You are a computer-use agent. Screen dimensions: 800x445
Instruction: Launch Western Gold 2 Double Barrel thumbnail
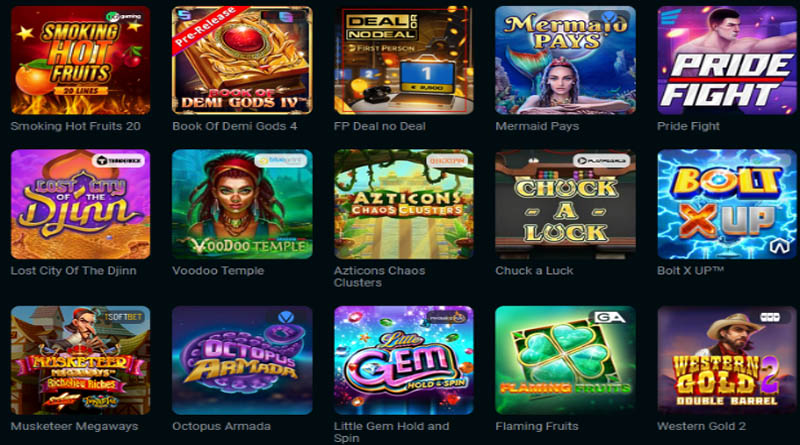click(x=727, y=360)
